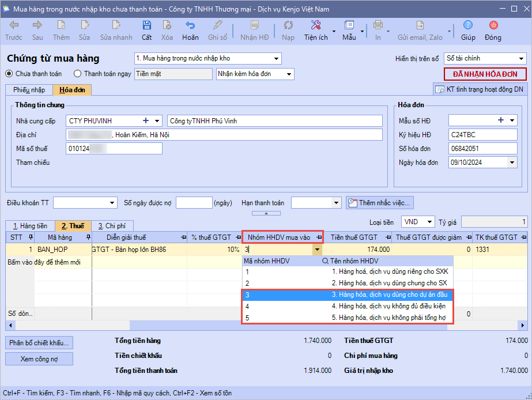Screen dimensions: 532x400
Task: Click the Hoãn undo icon
Action: pos(190,25)
